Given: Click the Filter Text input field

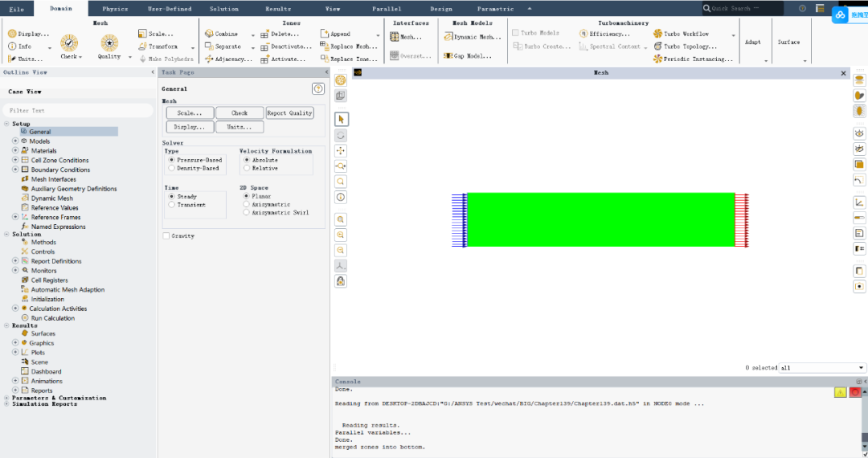Looking at the screenshot, I should coord(77,111).
